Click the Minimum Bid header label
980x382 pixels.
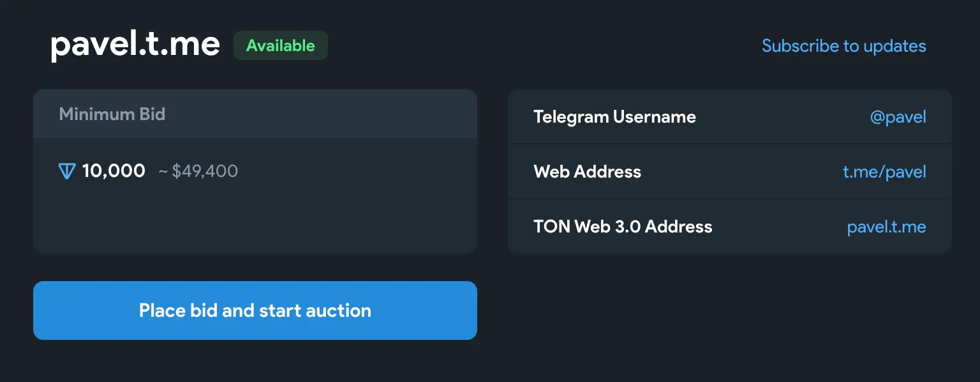pos(112,114)
